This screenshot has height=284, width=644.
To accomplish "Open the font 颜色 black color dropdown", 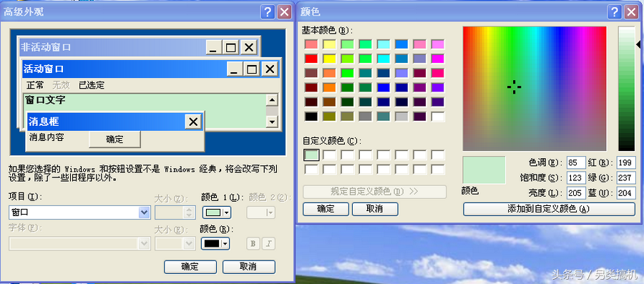I will tap(215, 243).
